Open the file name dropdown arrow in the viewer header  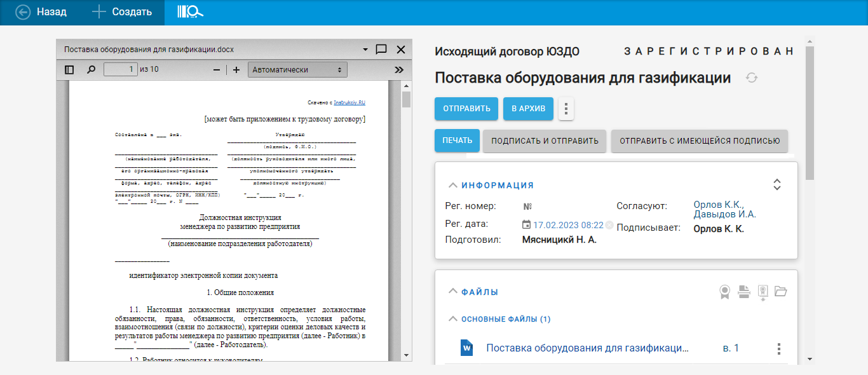click(x=365, y=50)
